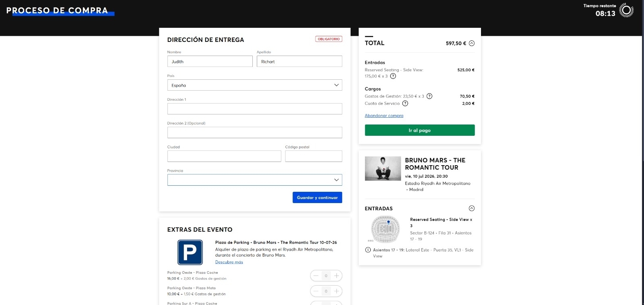Click help icon beside Gastos de Gestión
The width and height of the screenshot is (644, 305).
(429, 96)
